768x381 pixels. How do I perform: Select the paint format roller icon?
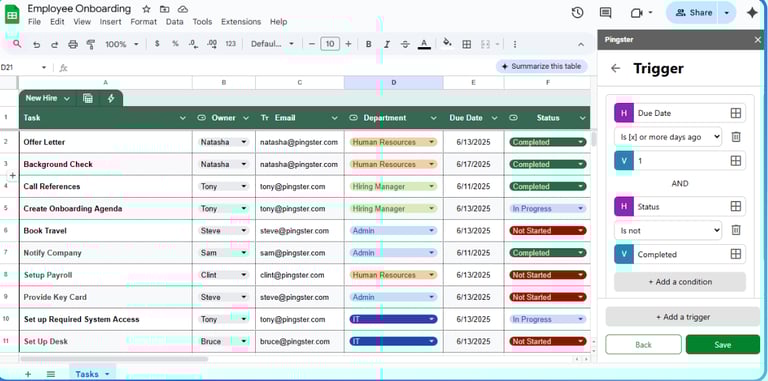click(x=91, y=44)
